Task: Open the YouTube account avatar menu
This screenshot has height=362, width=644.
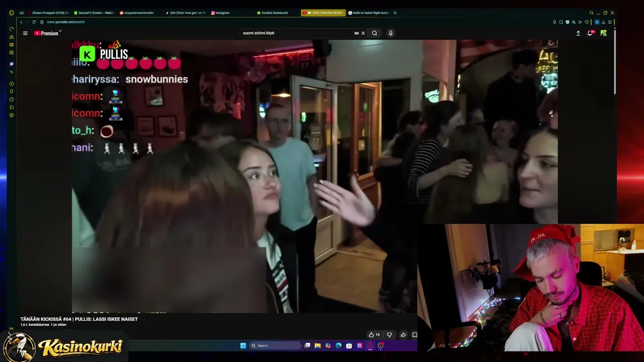Action: pyautogui.click(x=603, y=33)
